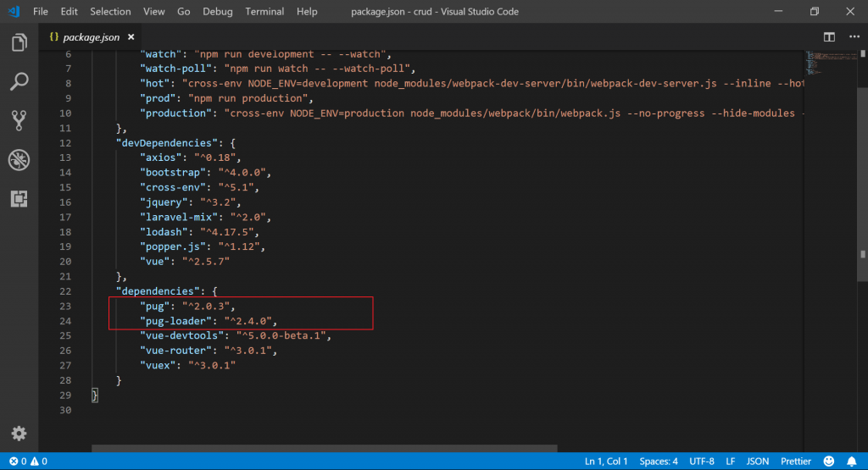Click the "hot" script key

(x=155, y=84)
